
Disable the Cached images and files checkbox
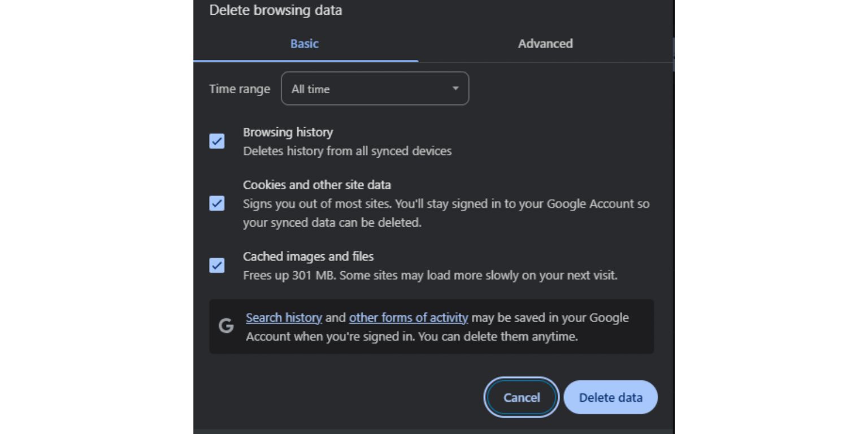(217, 266)
